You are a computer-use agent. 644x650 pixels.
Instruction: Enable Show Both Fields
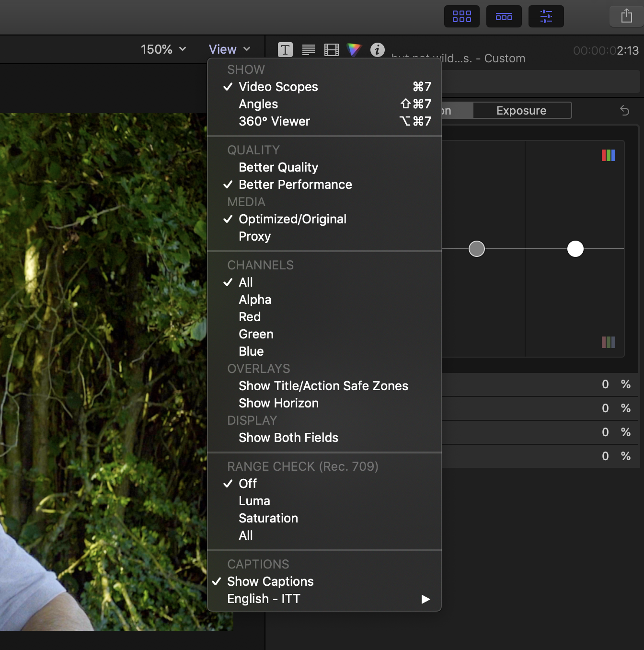pyautogui.click(x=324, y=438)
